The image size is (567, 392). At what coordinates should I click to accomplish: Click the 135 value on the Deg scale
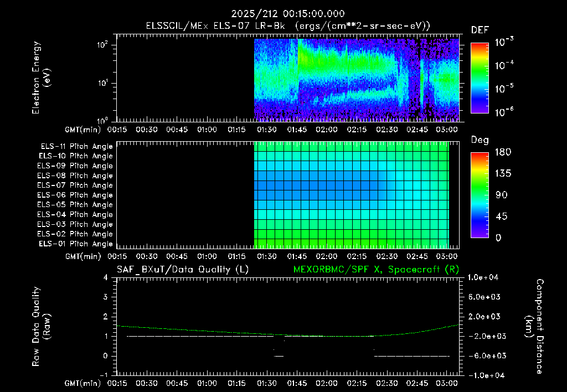pyautogui.click(x=503, y=173)
